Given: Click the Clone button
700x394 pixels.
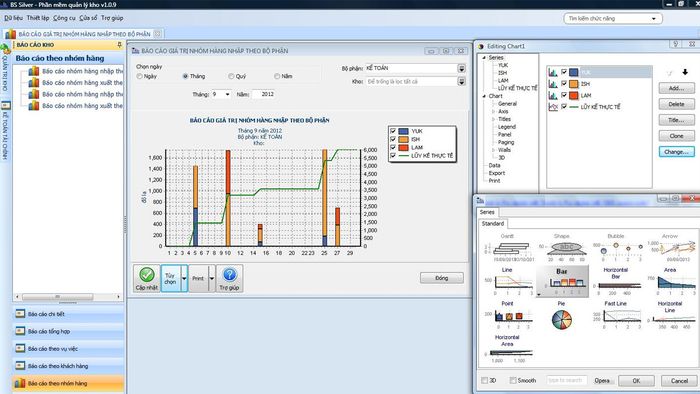Looking at the screenshot, I should click(x=676, y=136).
